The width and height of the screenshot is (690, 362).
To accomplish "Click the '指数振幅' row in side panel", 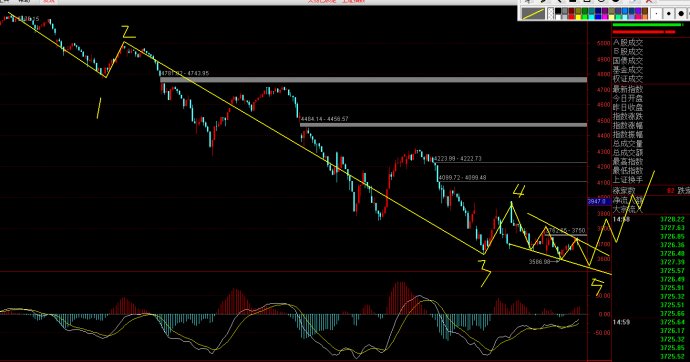I will 628,134.
